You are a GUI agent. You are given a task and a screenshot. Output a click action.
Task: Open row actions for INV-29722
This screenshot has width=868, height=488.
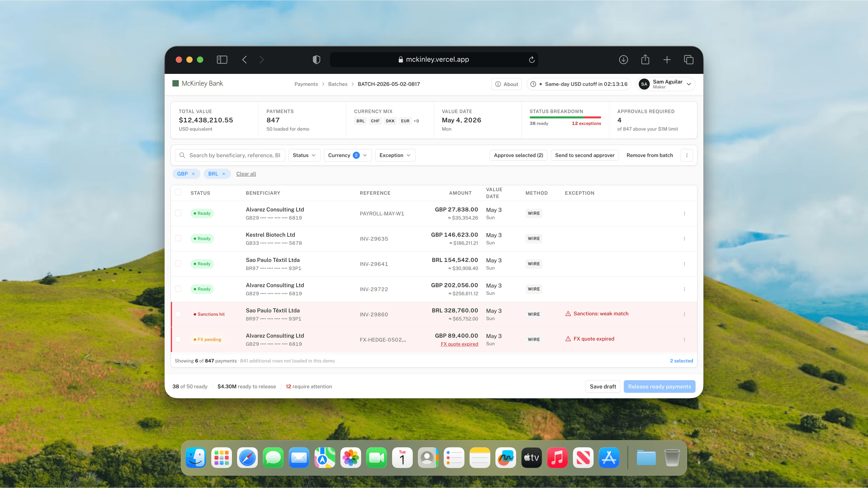(x=684, y=289)
